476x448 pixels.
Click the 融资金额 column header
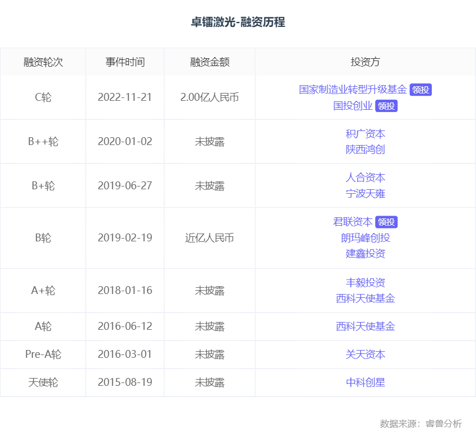(210, 62)
